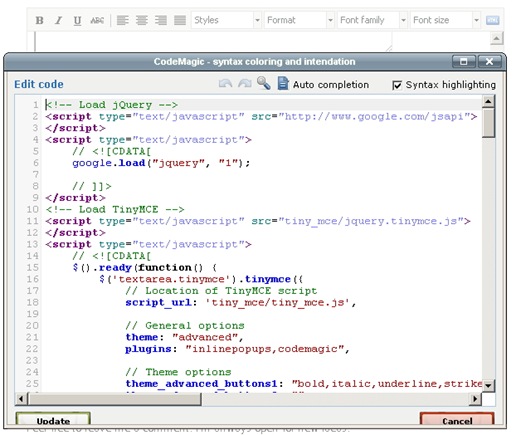Click code editor scroll down arrow
The height and width of the screenshot is (435, 516).
tap(488, 386)
